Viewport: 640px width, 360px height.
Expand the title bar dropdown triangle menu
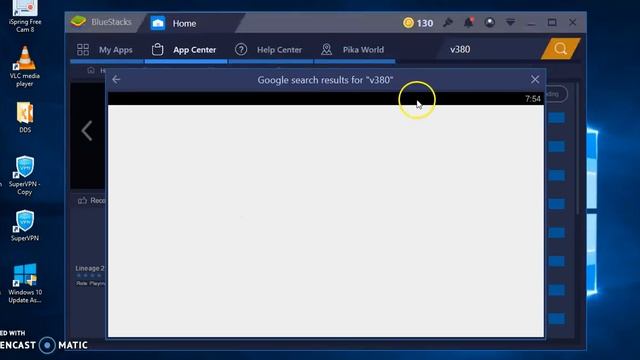[510, 22]
